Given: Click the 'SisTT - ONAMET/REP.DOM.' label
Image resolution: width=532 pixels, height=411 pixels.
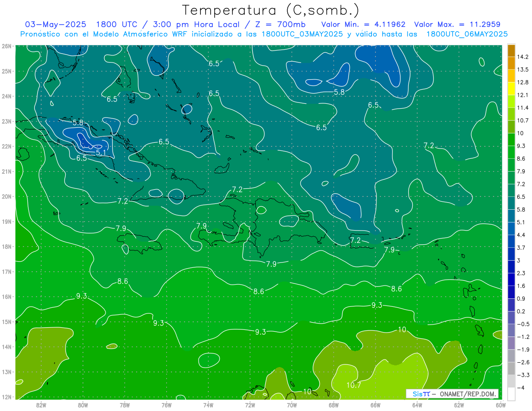Looking at the screenshot, I should (x=452, y=394).
